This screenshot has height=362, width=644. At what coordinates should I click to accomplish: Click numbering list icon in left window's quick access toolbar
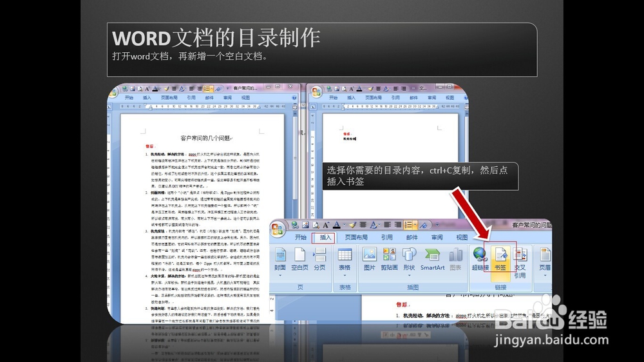(206, 88)
